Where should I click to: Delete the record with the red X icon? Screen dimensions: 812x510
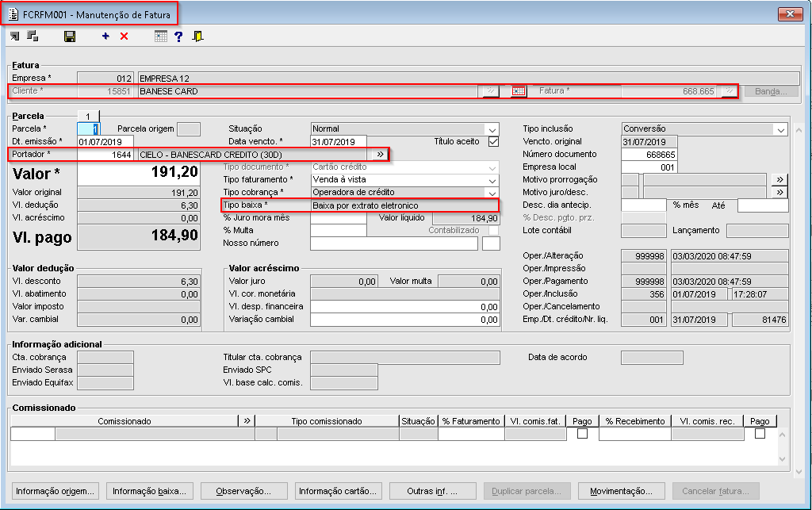click(124, 36)
